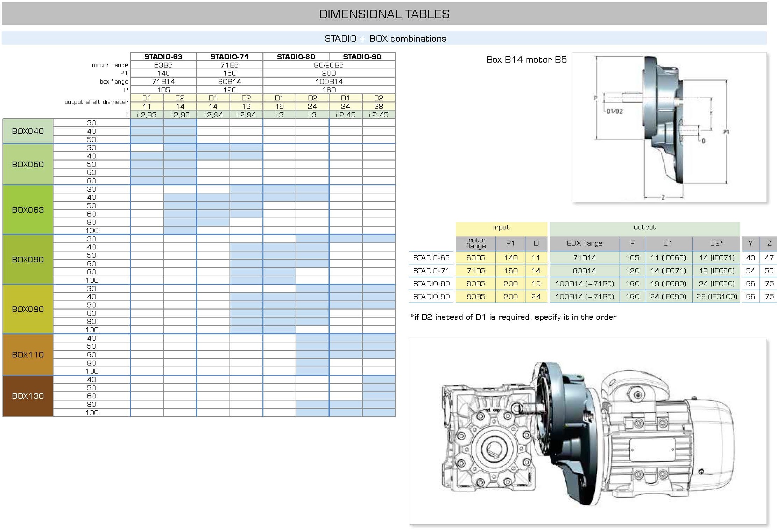
Task: Click the Box B14 motor B5 caption
Action: (x=526, y=60)
